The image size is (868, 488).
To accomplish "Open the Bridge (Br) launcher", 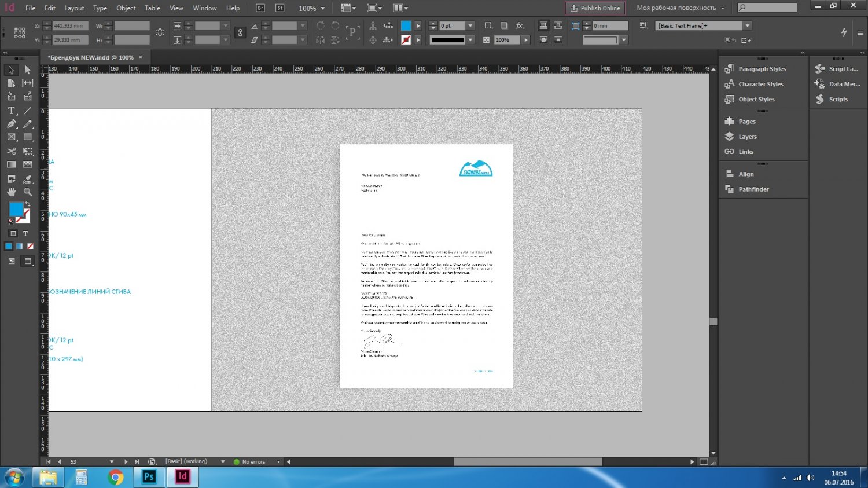I will pos(260,8).
